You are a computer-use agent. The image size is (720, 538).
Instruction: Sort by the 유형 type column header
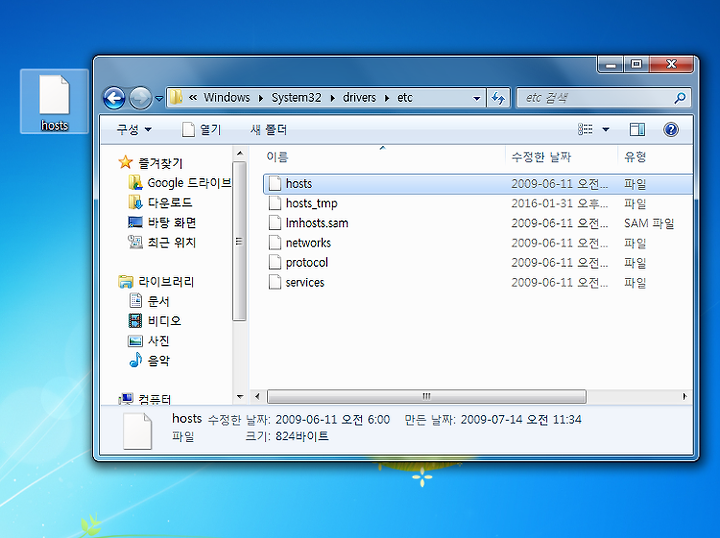635,157
